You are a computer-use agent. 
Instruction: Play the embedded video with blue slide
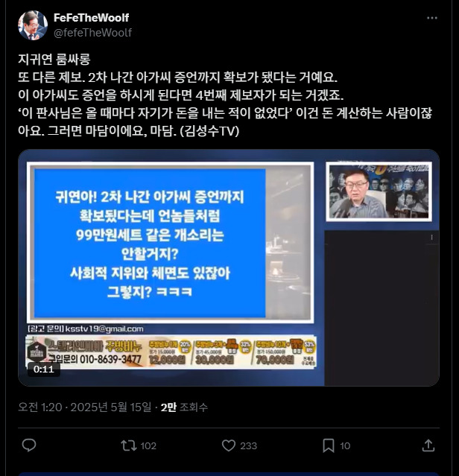click(229, 267)
